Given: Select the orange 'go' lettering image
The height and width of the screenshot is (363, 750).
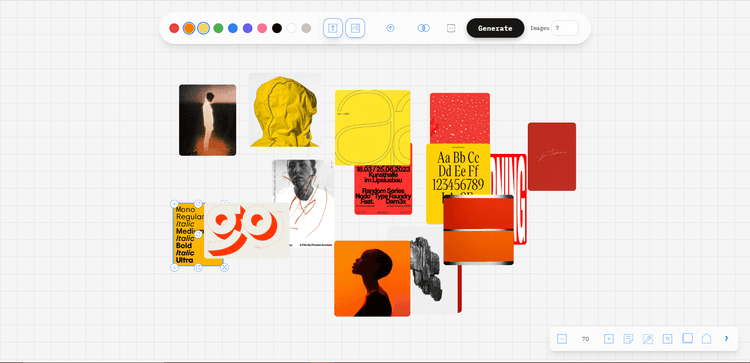Looking at the screenshot, I should [x=247, y=230].
